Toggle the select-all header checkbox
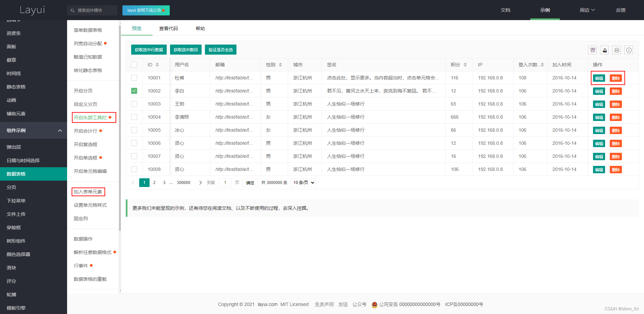The image size is (644, 314). pos(134,65)
